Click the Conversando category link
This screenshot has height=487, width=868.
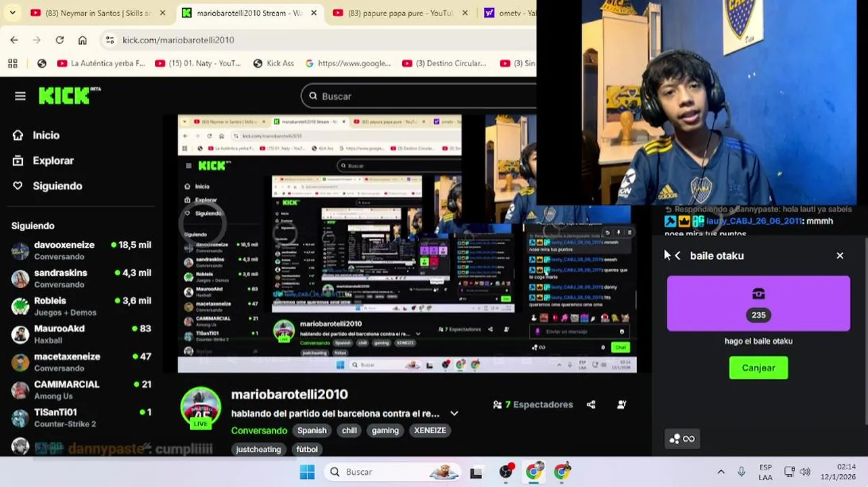point(259,430)
